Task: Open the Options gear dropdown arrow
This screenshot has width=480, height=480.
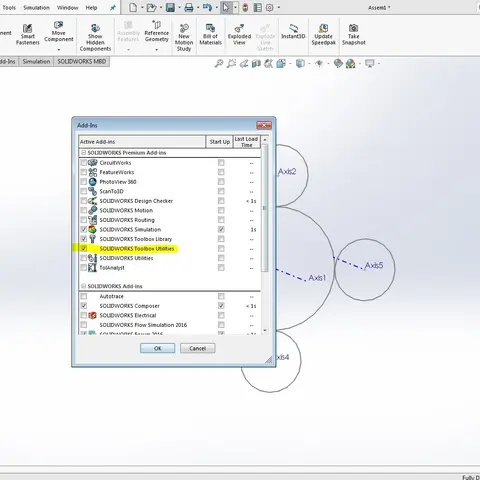Action: [279, 7]
